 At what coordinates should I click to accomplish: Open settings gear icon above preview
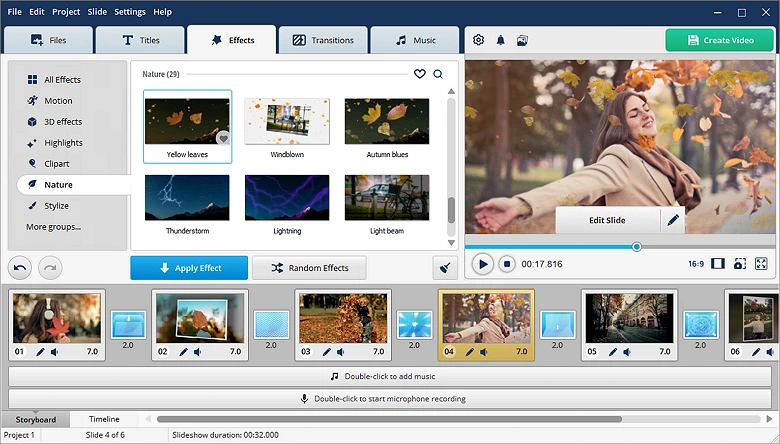(x=479, y=40)
